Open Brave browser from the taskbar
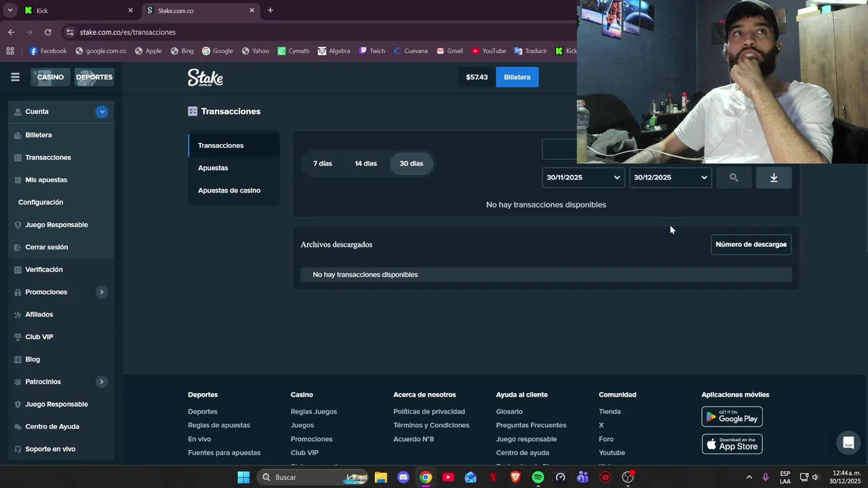Screen dimensions: 868x488 (x=515, y=477)
